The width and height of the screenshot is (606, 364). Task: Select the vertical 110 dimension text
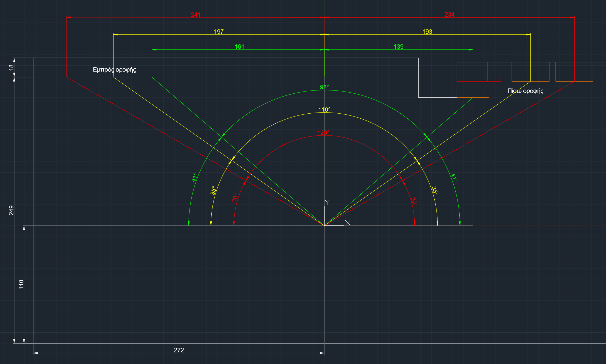(x=21, y=284)
